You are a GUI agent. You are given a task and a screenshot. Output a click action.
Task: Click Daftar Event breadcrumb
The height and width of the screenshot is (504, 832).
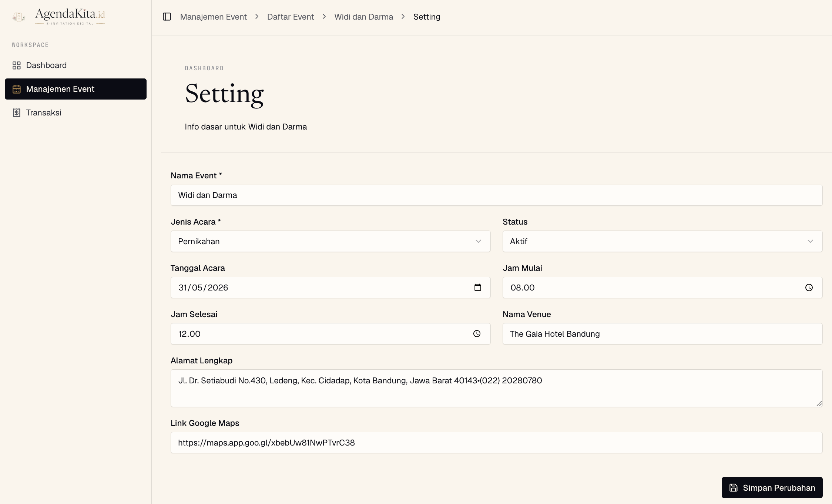tap(291, 17)
